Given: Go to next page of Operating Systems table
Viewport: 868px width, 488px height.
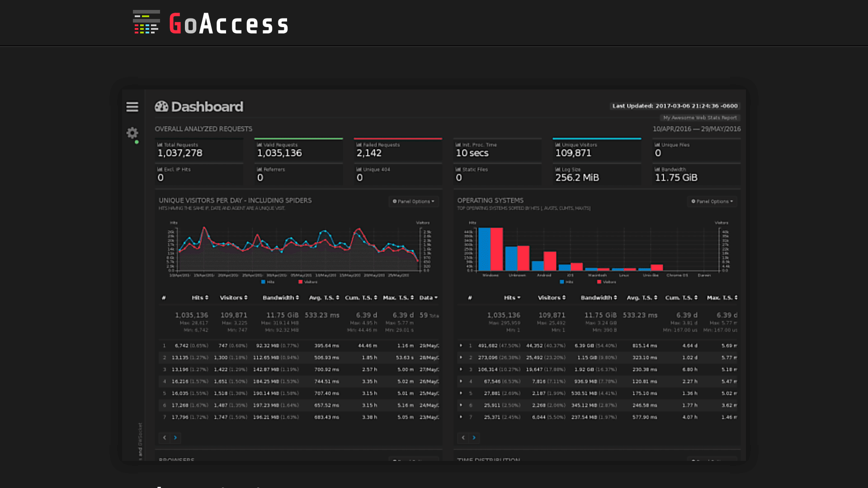Looking at the screenshot, I should coord(474,437).
